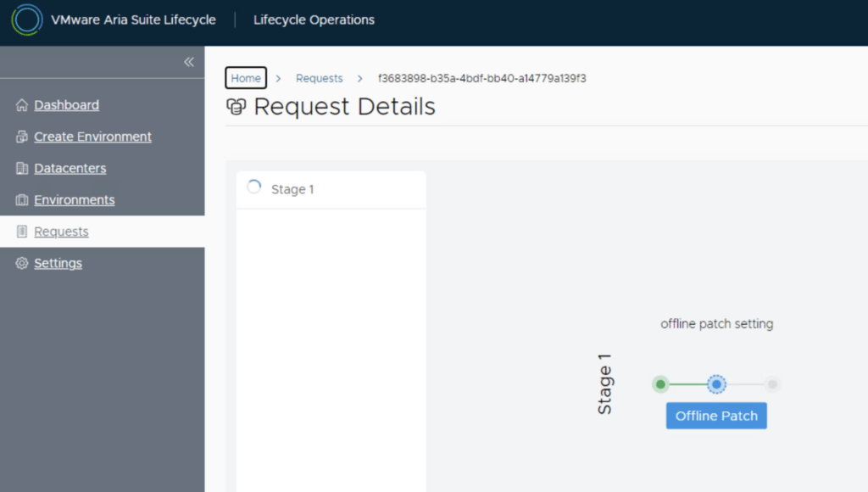The image size is (868, 492).
Task: Open the Dashboard page link
Action: pyautogui.click(x=66, y=105)
